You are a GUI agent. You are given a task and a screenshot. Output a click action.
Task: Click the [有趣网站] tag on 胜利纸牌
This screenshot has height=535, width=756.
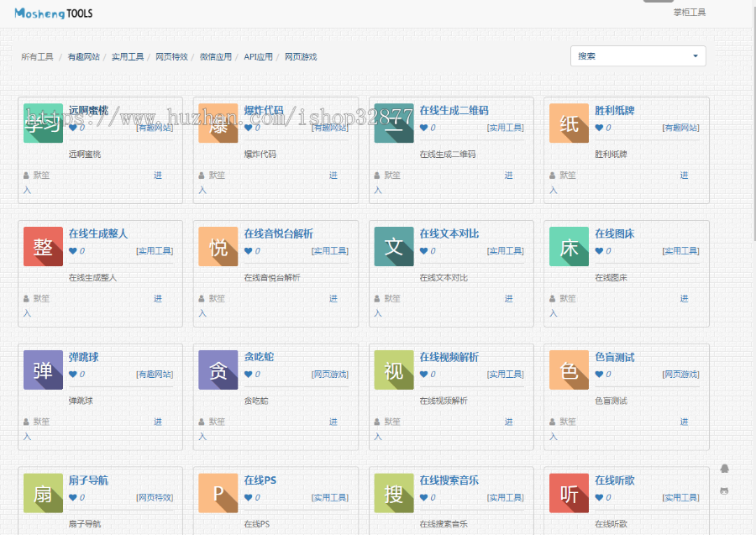[x=680, y=128]
